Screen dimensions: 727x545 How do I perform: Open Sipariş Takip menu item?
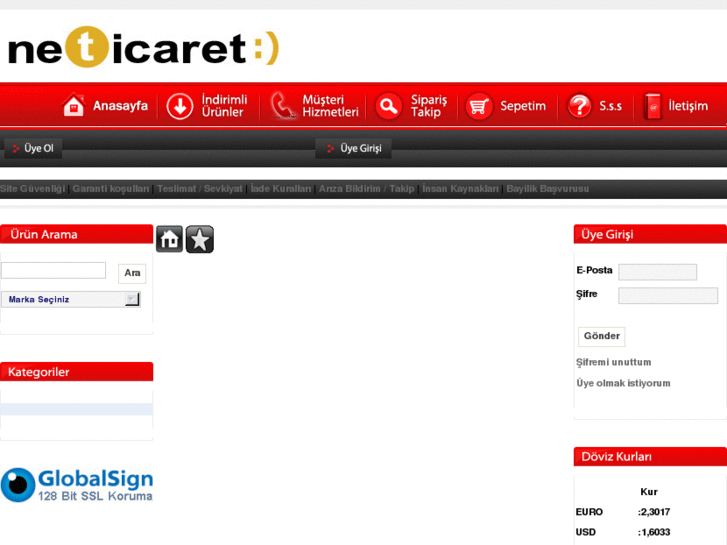(429, 106)
